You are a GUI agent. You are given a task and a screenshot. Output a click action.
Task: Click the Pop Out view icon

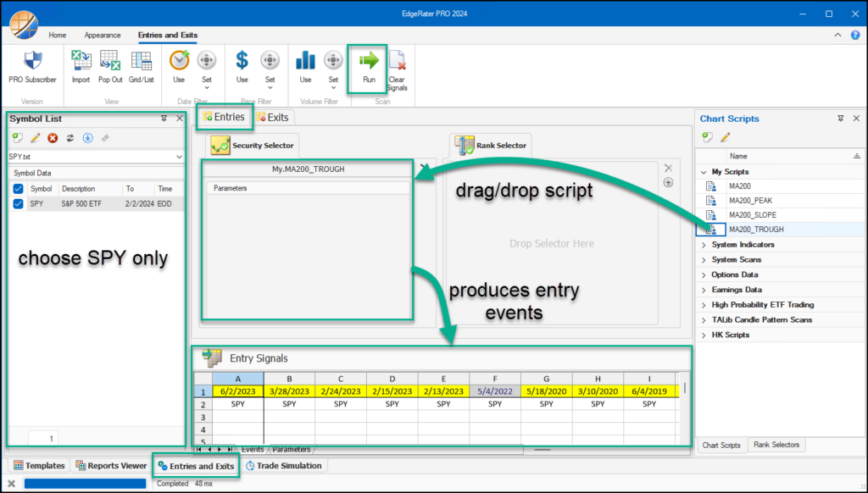pyautogui.click(x=110, y=60)
